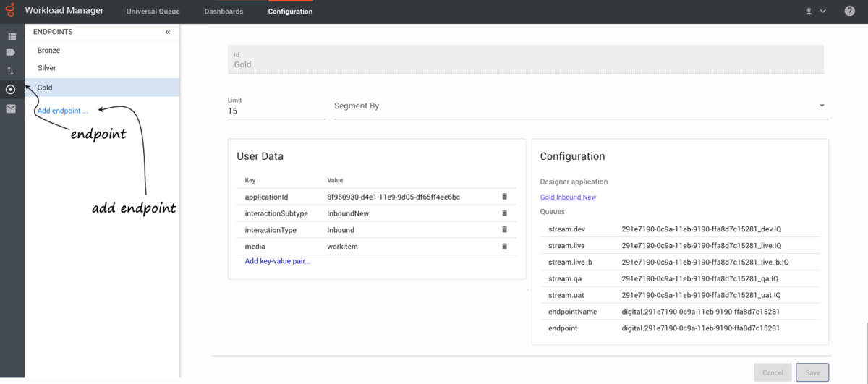Open Gold Inbound New designer application
Screen dimensions: 868x384
coord(568,197)
